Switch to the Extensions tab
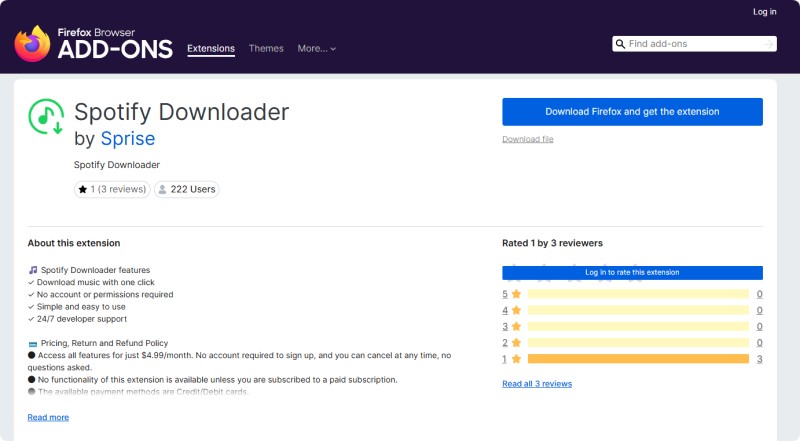 [x=211, y=48]
